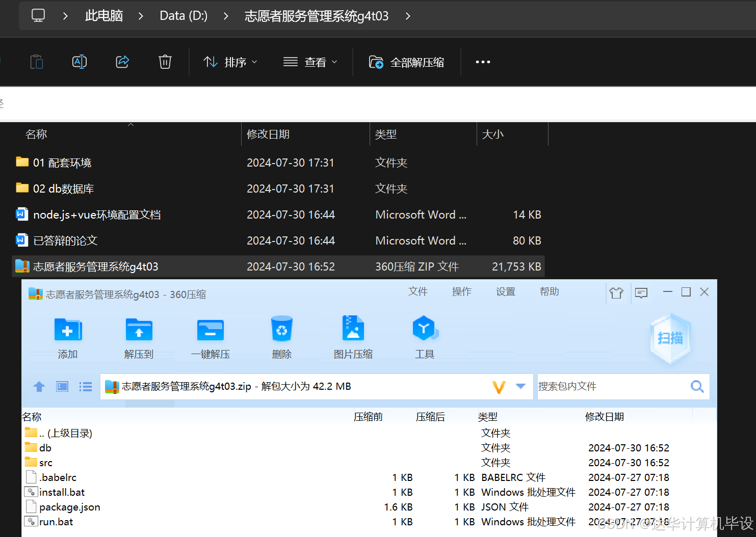Click 志愿者服务管理系统g4t03 breadcrumb folder

point(317,16)
